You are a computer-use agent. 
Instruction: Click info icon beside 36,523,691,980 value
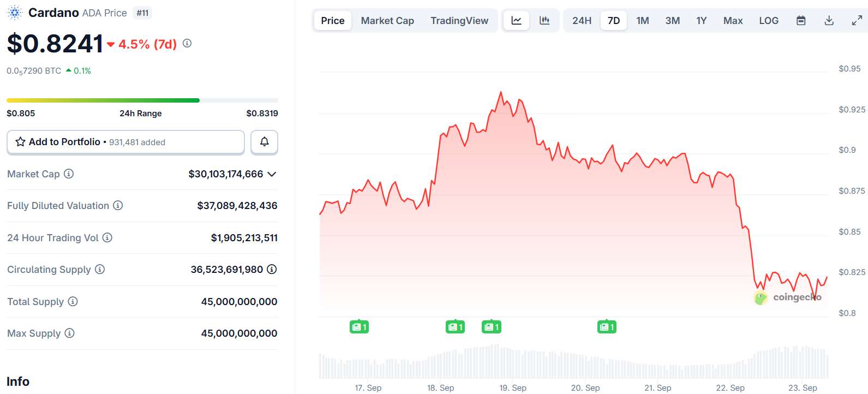pos(272,269)
